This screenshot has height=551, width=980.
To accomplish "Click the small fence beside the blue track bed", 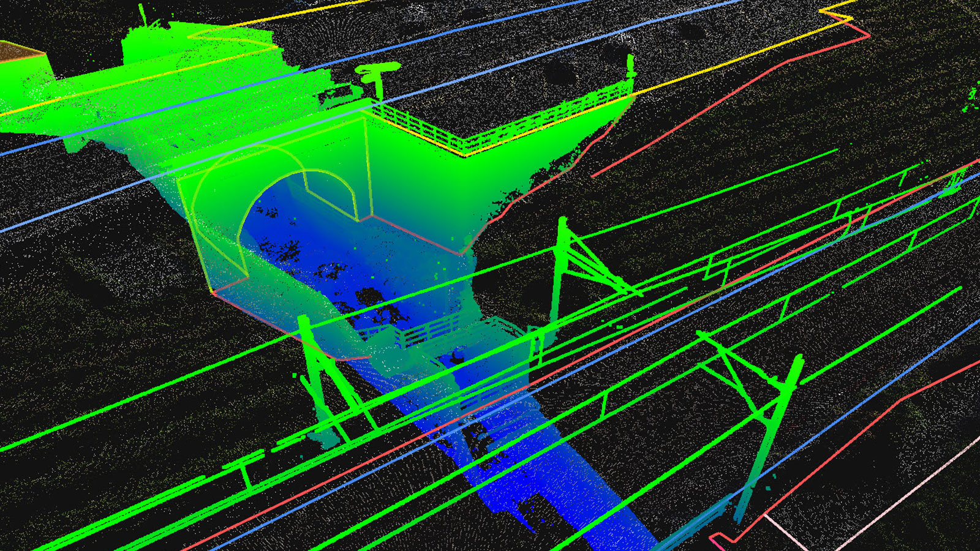I will (423, 331).
